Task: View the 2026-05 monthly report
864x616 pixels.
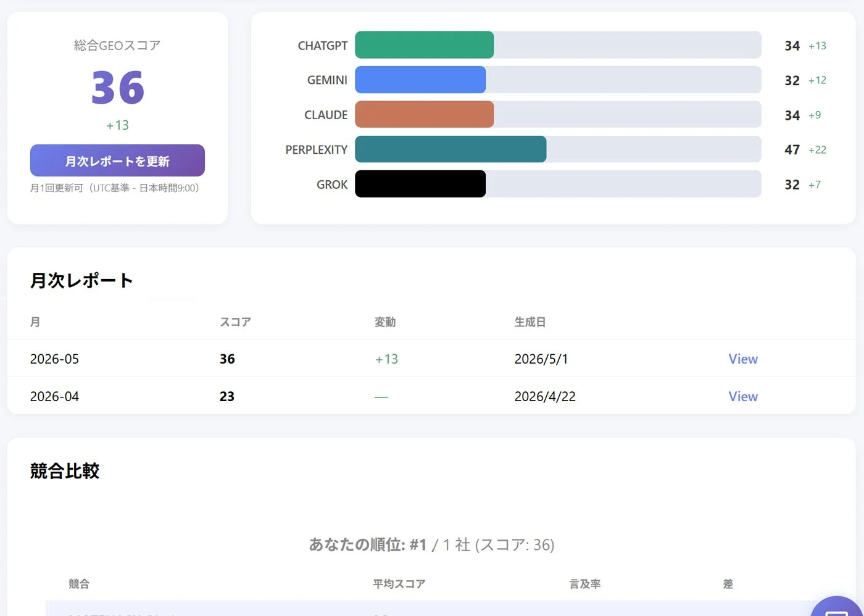Action: [x=743, y=359]
